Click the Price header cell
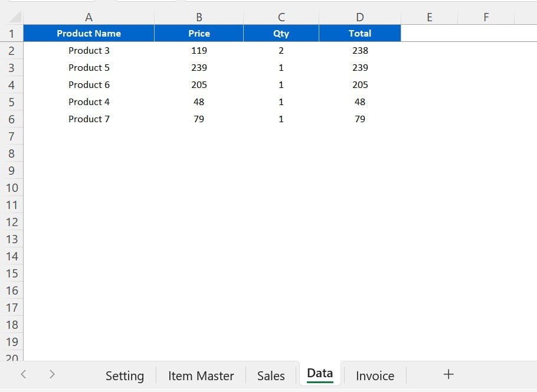The width and height of the screenshot is (537, 392). (x=199, y=33)
